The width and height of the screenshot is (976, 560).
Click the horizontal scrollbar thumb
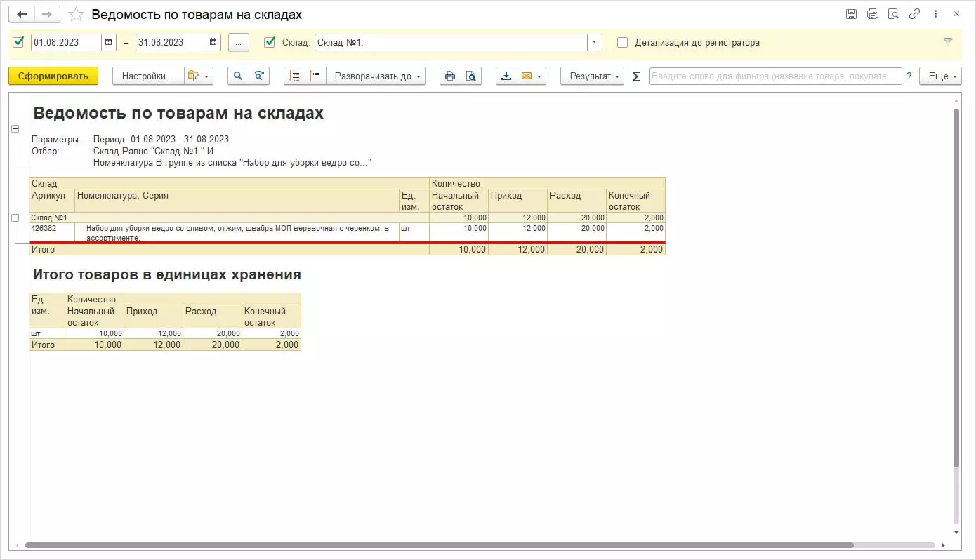[439, 545]
